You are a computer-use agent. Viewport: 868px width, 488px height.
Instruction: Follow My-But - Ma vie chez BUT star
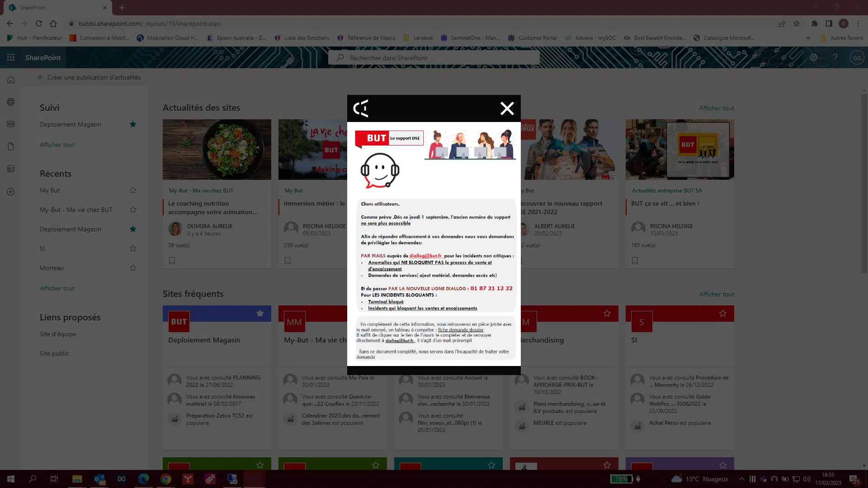pyautogui.click(x=133, y=210)
